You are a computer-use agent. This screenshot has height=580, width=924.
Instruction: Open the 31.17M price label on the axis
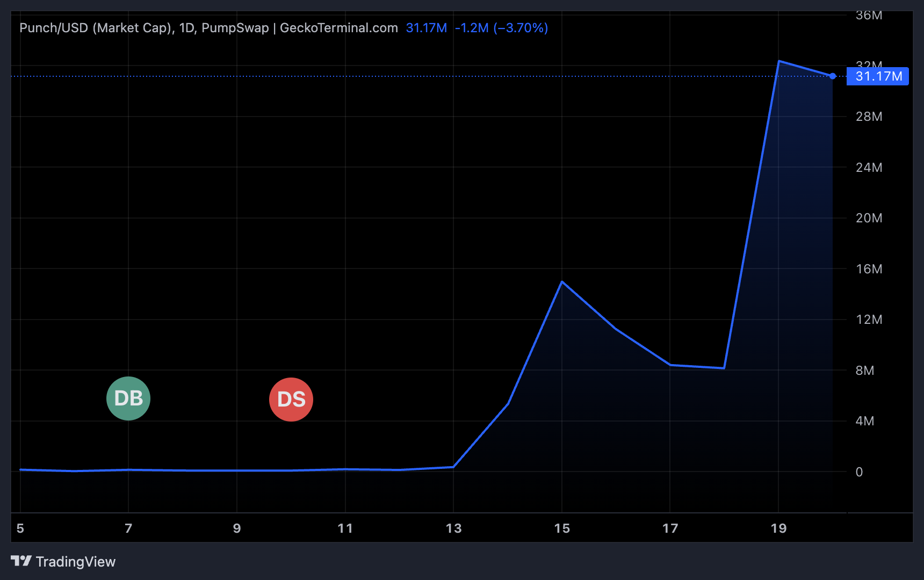(877, 76)
